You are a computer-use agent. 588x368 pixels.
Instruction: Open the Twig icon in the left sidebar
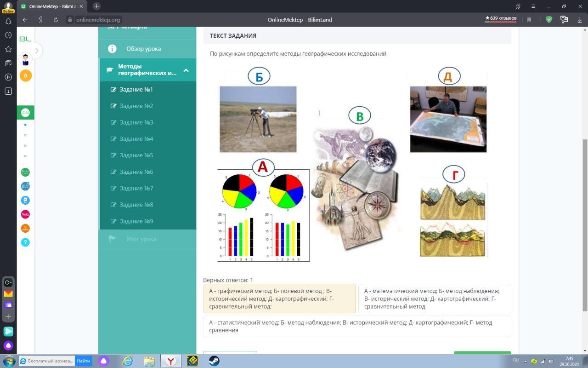(25, 214)
